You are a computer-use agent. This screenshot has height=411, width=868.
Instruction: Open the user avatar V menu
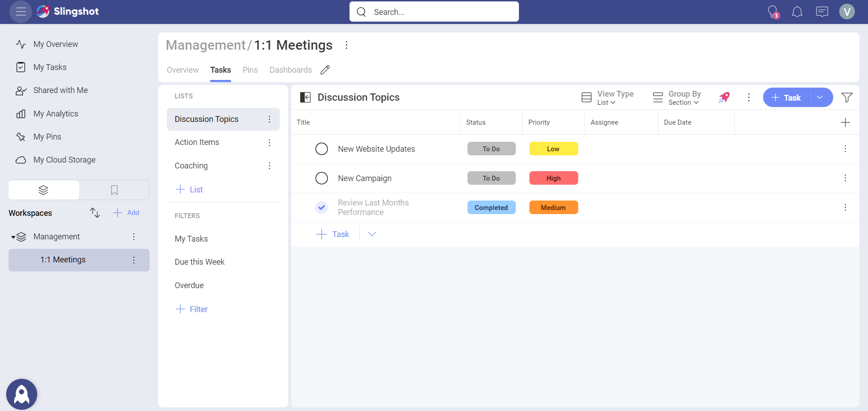click(847, 12)
